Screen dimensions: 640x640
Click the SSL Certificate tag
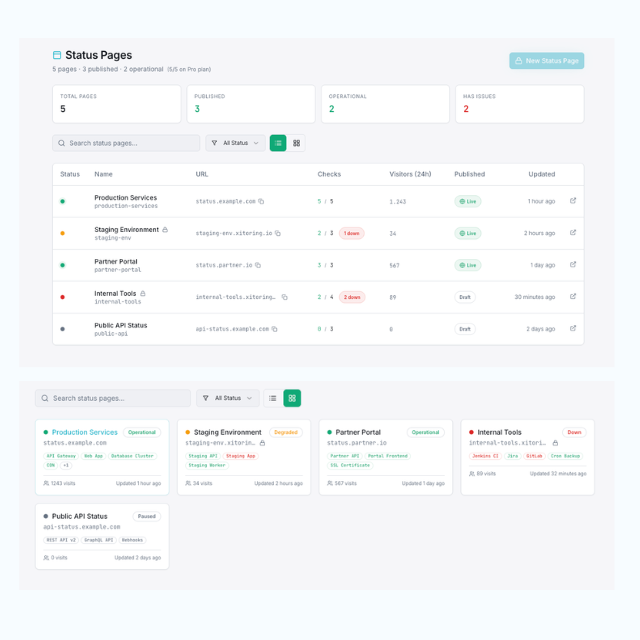pyautogui.click(x=350, y=465)
